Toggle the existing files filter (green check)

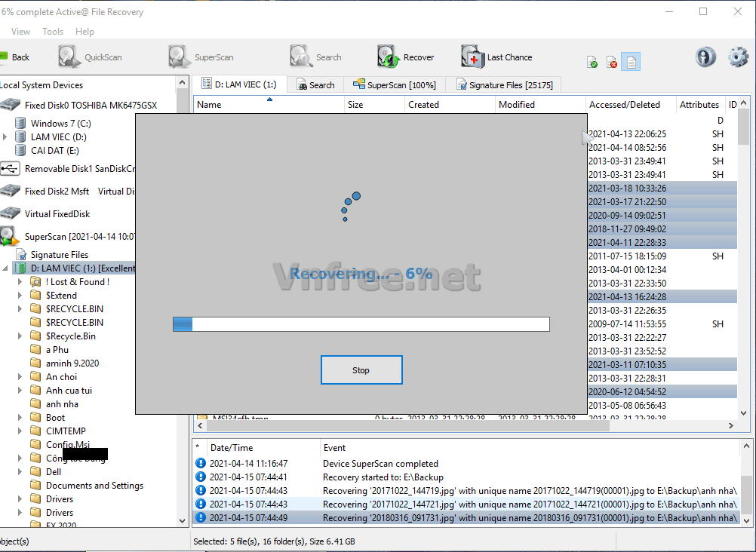point(592,62)
